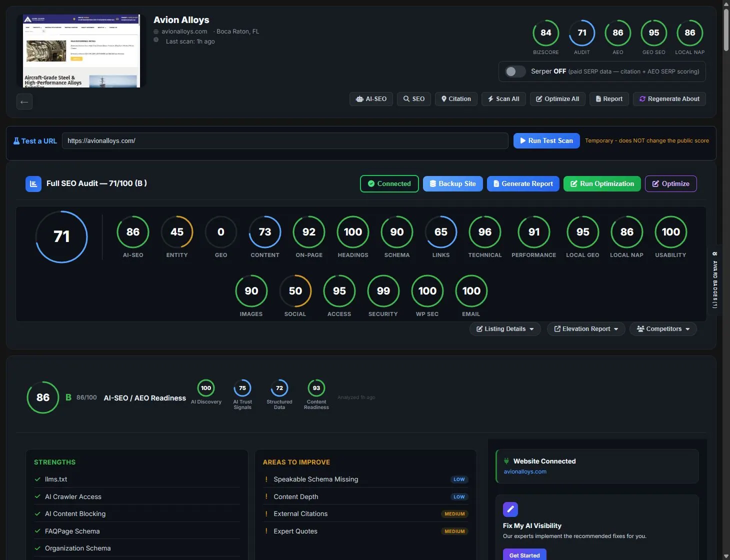730x560 pixels.
Task: Click the AI Trust Signals 75 indicator
Action: 242,388
